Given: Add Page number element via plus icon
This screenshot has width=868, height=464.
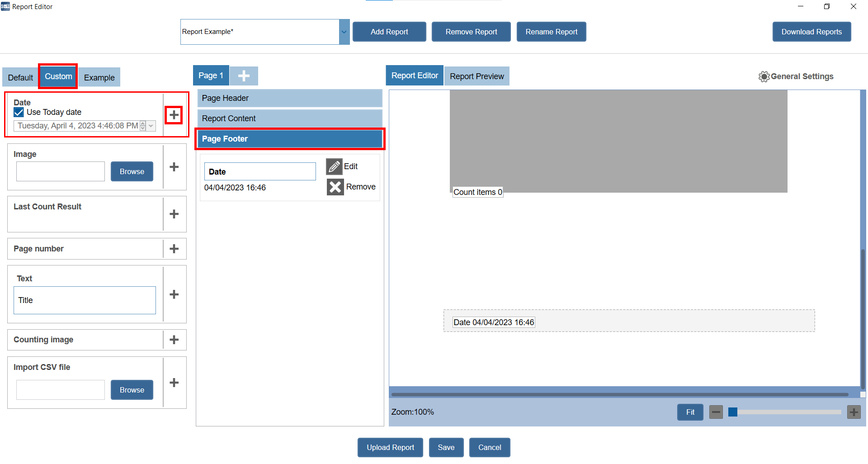Looking at the screenshot, I should [x=174, y=249].
